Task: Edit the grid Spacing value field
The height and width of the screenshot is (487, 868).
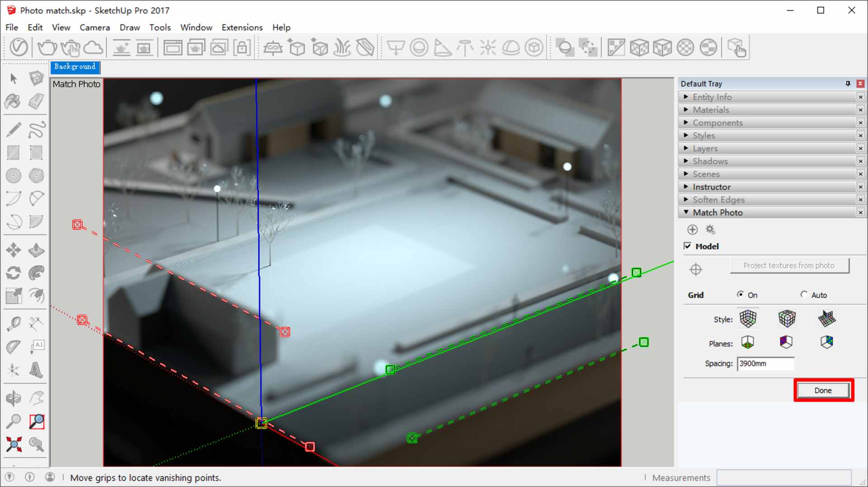Action: tap(765, 364)
